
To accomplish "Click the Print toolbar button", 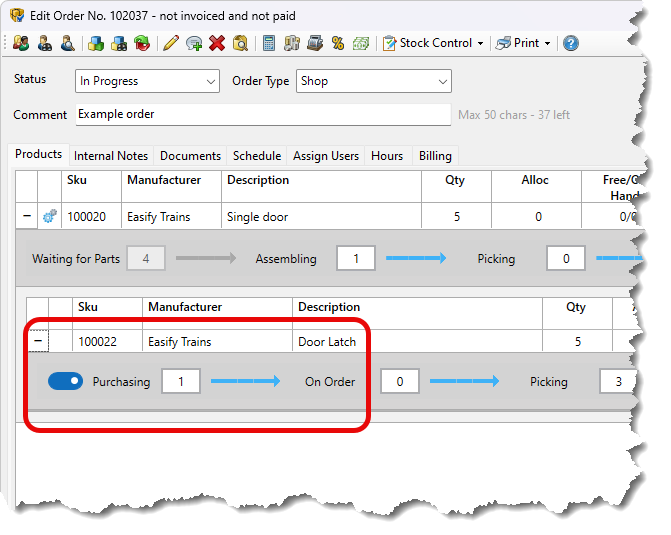I will (x=519, y=43).
